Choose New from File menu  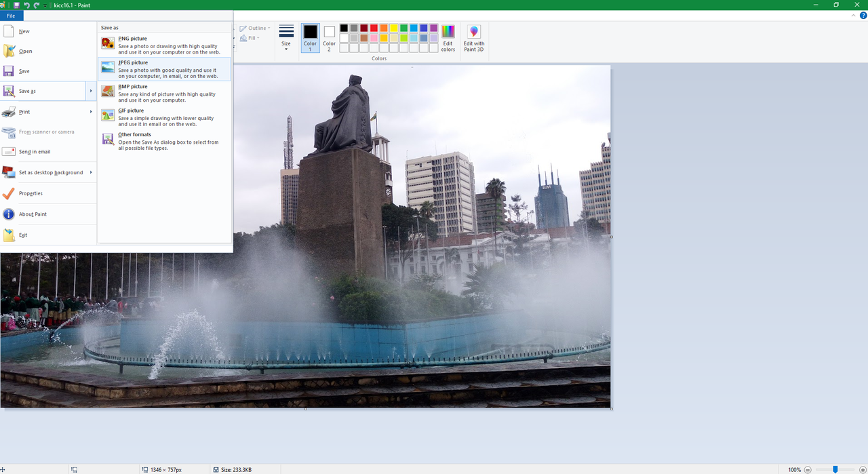(x=24, y=31)
